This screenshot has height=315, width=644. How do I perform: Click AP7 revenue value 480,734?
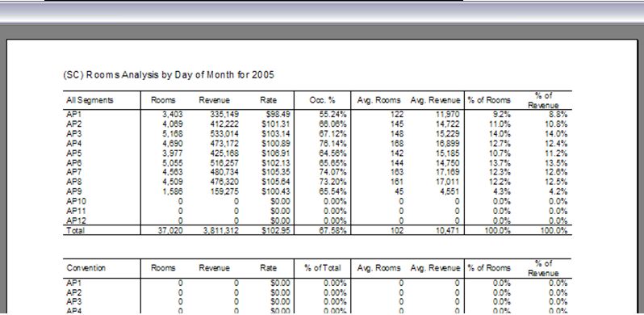pyautogui.click(x=224, y=172)
